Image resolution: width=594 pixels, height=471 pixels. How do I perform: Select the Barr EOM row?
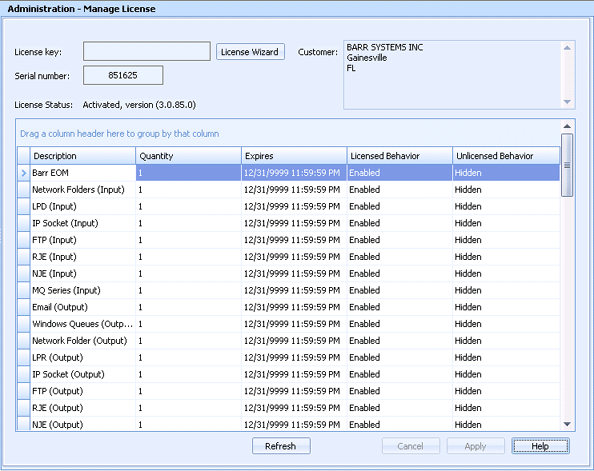click(288, 173)
